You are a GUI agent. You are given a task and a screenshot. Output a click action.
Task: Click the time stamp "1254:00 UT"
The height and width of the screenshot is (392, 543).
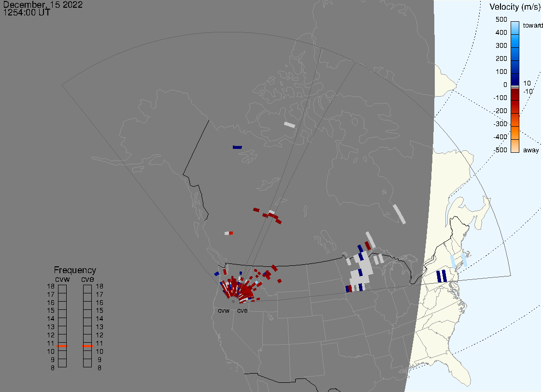pos(27,13)
